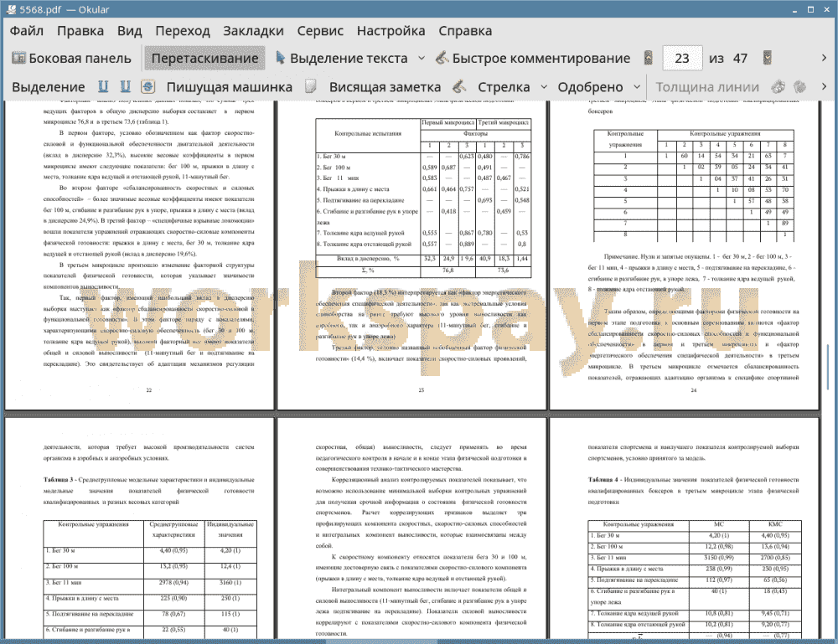The width and height of the screenshot is (838, 644).
Task: Open the dropdown next to Одобрено
Action: pyautogui.click(x=637, y=86)
